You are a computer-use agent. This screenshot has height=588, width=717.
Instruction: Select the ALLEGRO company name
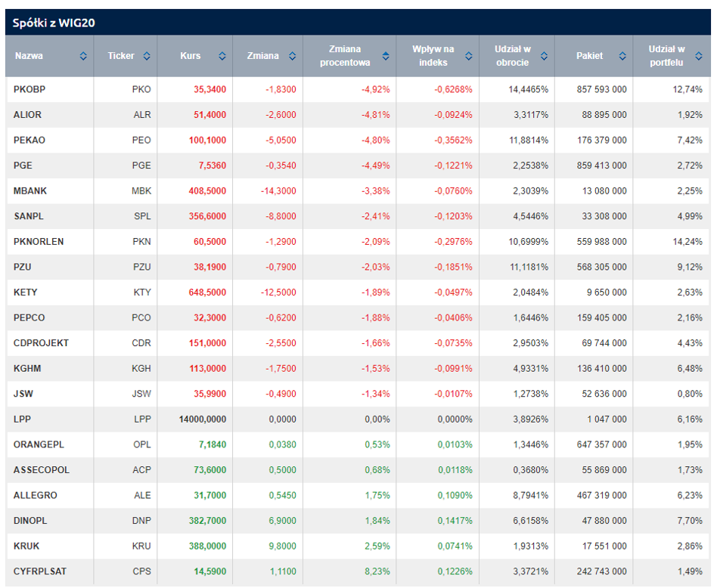36,495
